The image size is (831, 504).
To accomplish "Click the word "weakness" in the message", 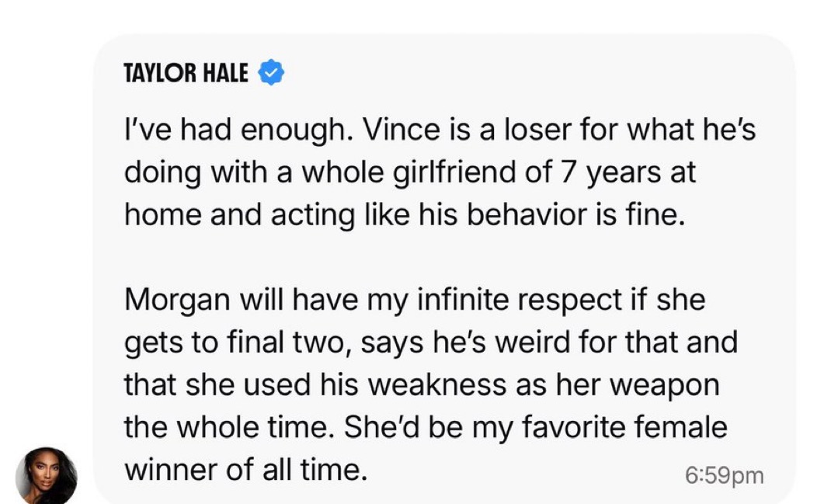I will [x=437, y=385].
